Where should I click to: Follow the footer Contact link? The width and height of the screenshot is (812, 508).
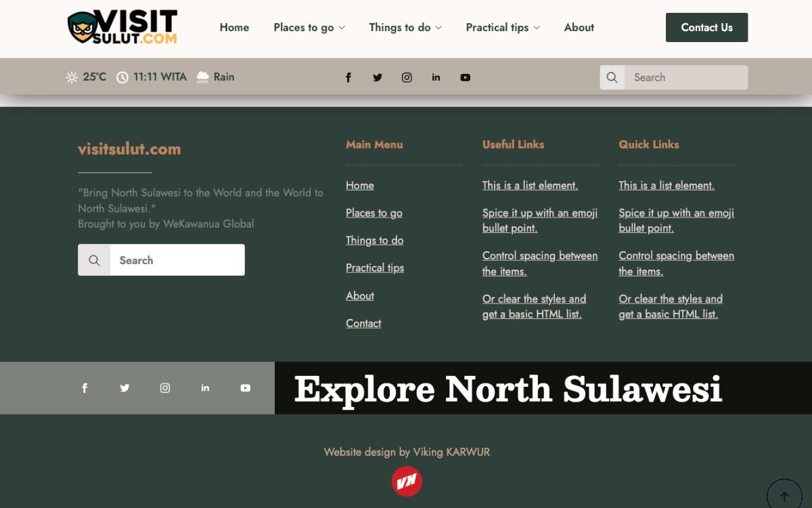363,323
